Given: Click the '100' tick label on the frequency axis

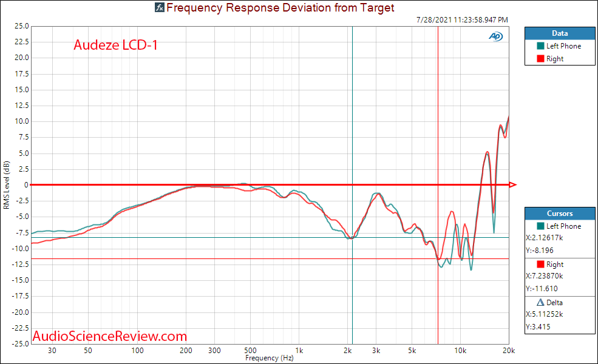Looking at the screenshot, I should (137, 351).
